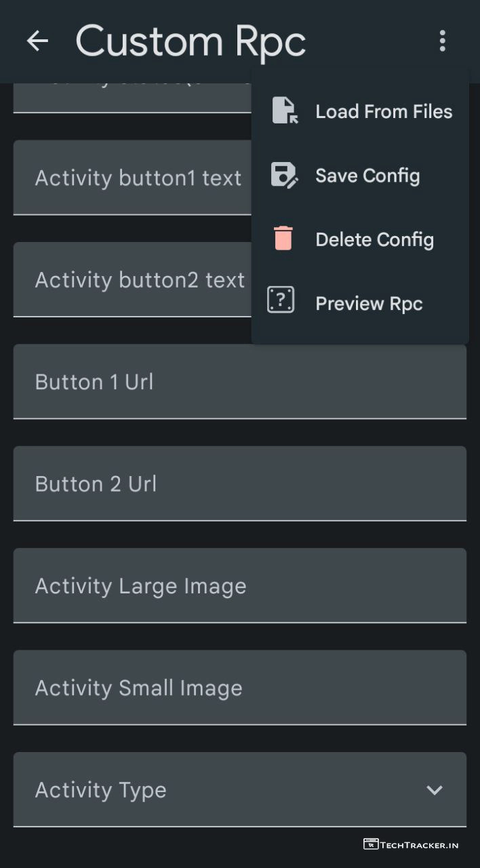Viewport: 480px width, 868px height.
Task: Choose the "Save Config" menu label
Action: 367,176
